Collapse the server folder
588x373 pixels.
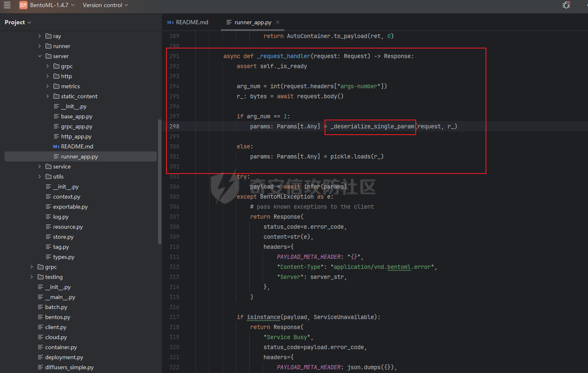click(x=40, y=56)
